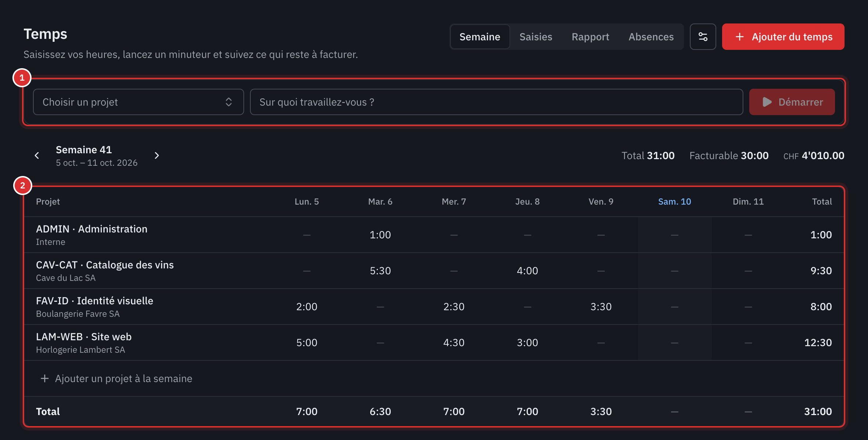Click Ajouter du temps button

pos(783,37)
